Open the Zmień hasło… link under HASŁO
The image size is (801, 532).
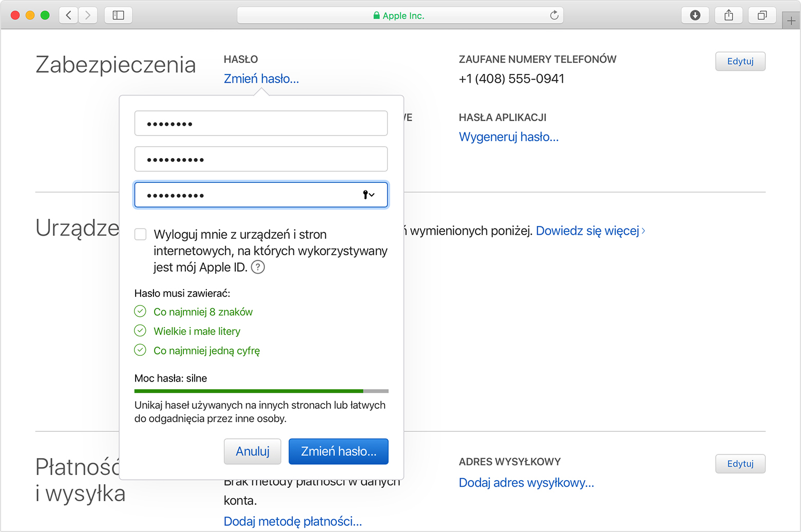click(261, 79)
